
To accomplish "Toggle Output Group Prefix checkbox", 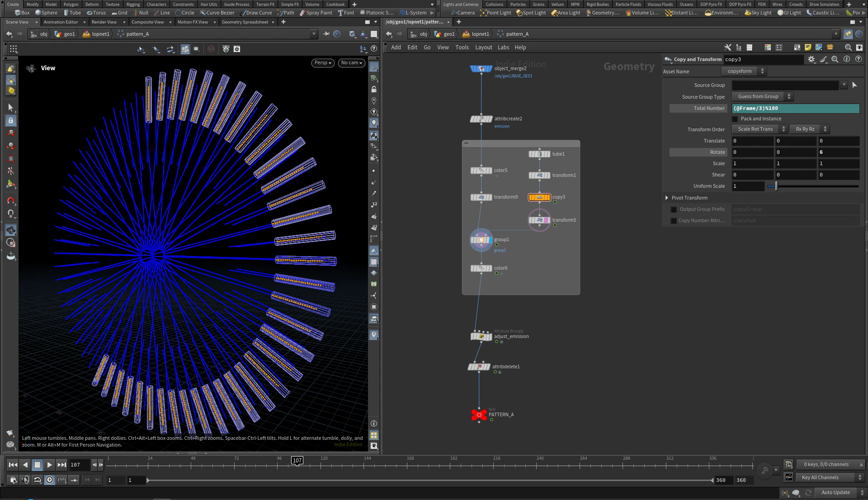I will pyautogui.click(x=674, y=210).
